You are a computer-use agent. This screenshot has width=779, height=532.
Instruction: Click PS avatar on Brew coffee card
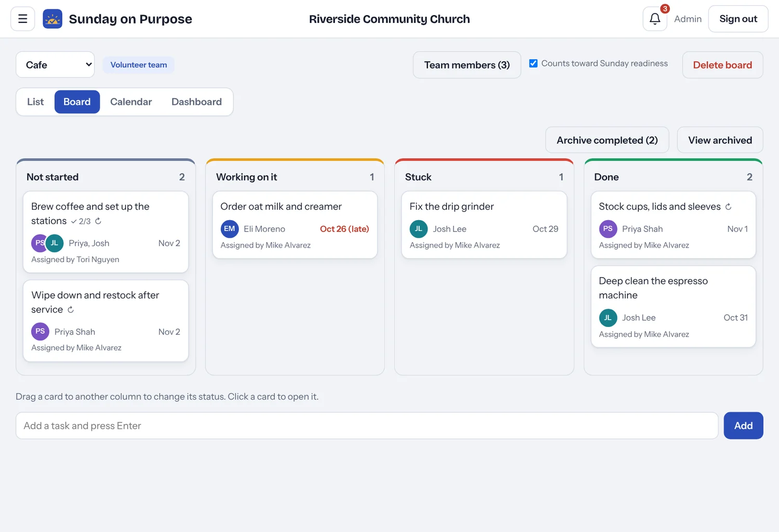(39, 243)
